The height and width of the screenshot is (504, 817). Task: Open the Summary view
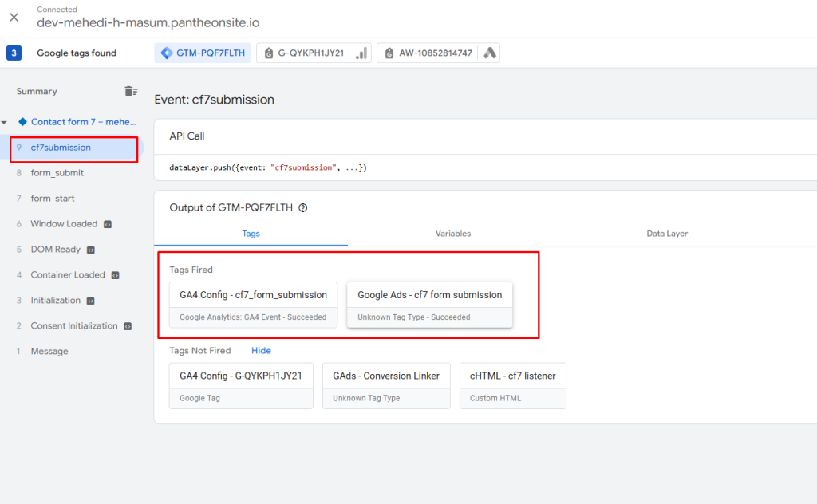[x=37, y=91]
